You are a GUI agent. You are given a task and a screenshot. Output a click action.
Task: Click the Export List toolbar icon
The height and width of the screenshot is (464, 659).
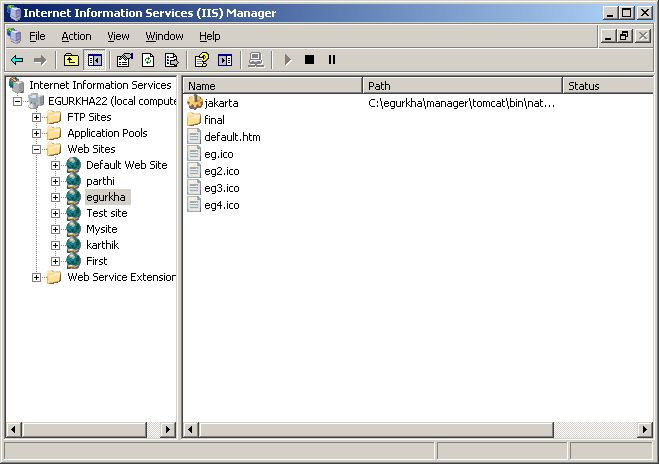[171, 60]
